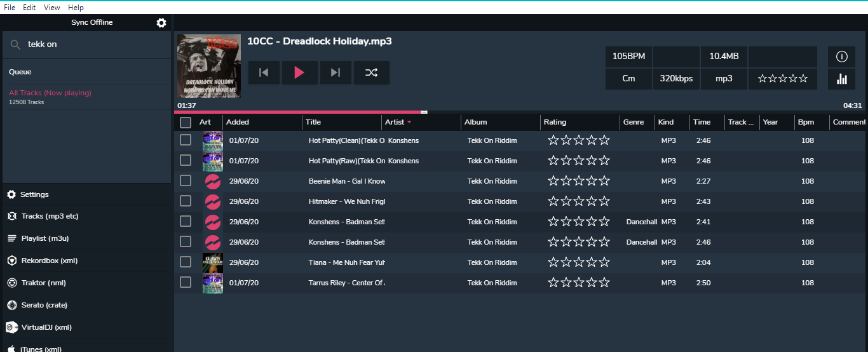Image resolution: width=868 pixels, height=352 pixels.
Task: Click the play button
Action: (299, 72)
